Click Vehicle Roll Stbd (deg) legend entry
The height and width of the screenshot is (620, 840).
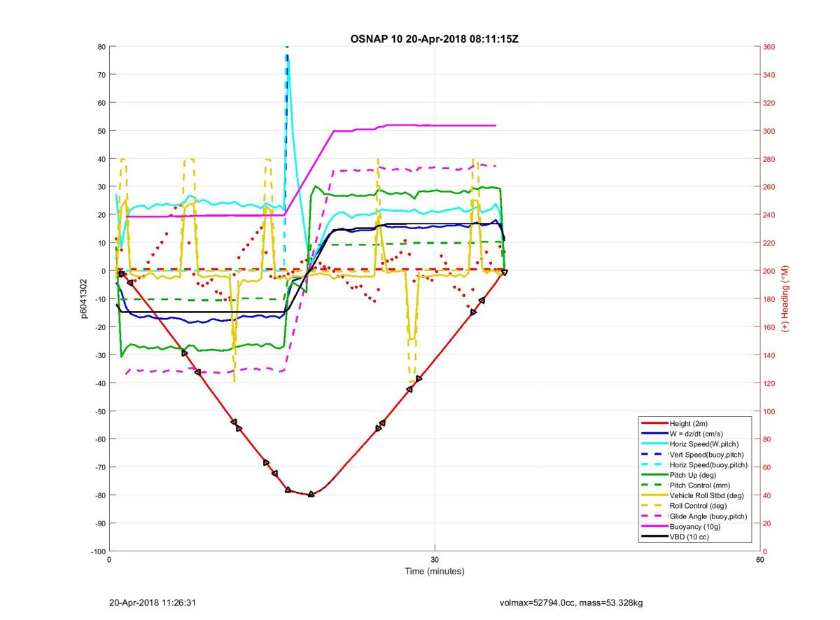[707, 495]
